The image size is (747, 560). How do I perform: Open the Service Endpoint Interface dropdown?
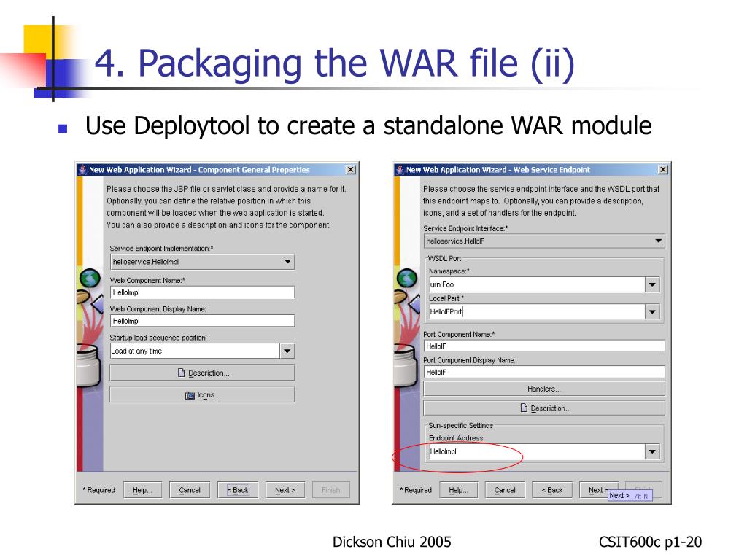point(544,241)
